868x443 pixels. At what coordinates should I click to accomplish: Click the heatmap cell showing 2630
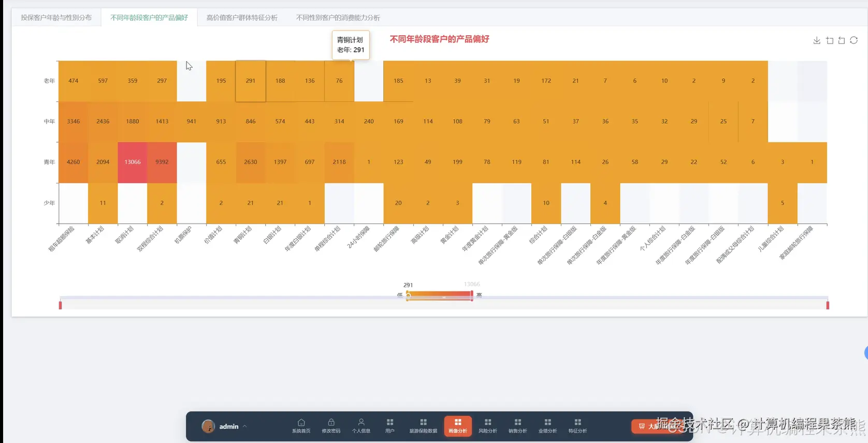tap(251, 163)
